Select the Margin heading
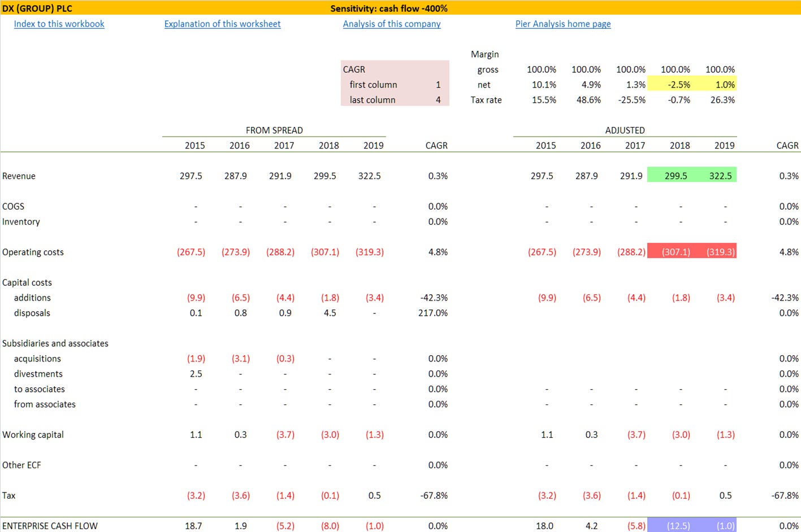 485,54
